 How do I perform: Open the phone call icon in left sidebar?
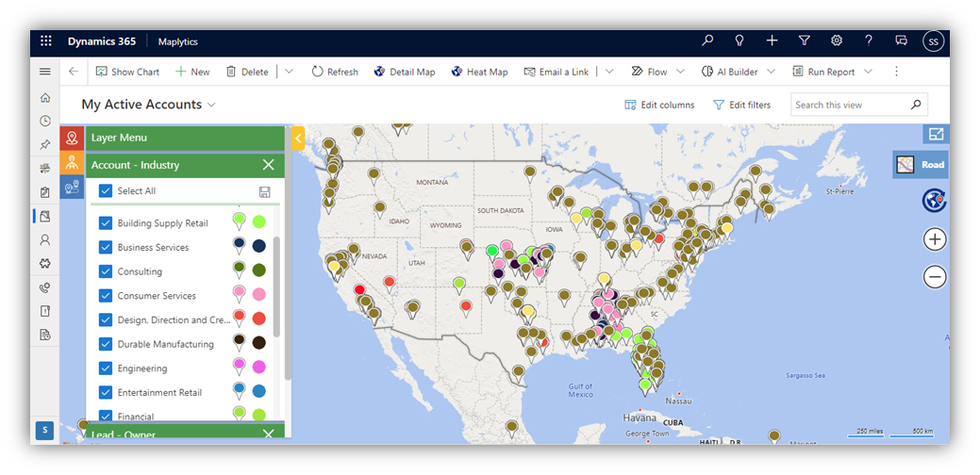(x=45, y=287)
